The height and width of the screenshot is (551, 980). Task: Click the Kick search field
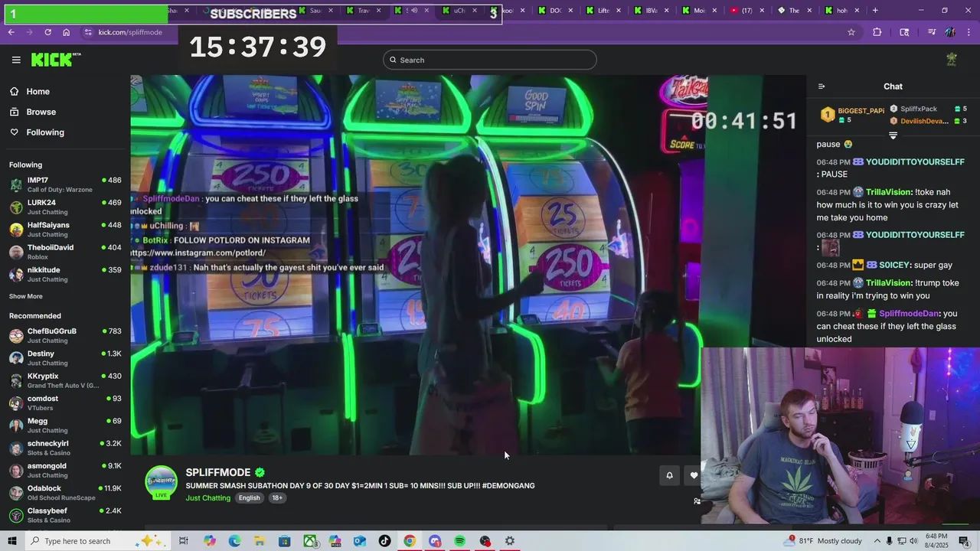pos(490,60)
